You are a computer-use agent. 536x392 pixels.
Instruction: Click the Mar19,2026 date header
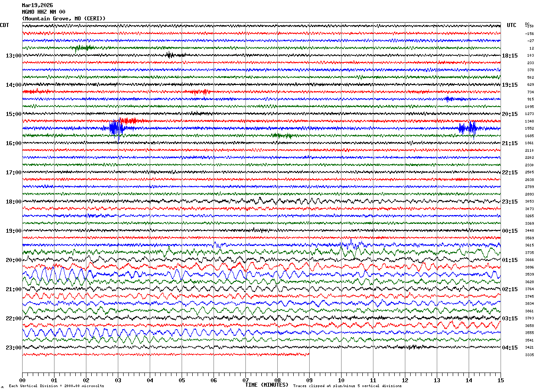tap(37, 5)
